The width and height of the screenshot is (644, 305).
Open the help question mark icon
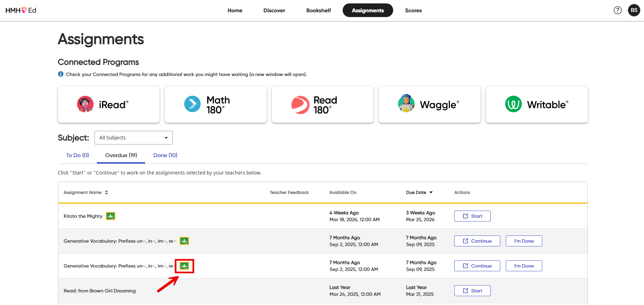tap(617, 10)
